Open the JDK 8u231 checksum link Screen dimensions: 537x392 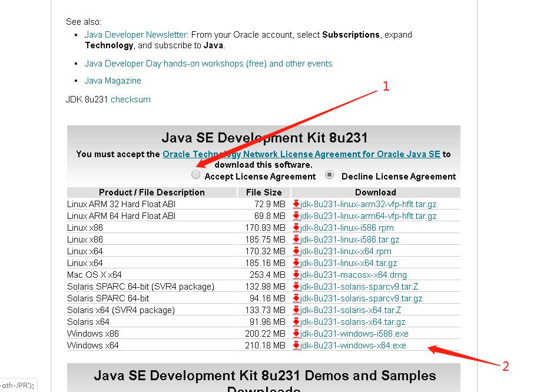131,99
